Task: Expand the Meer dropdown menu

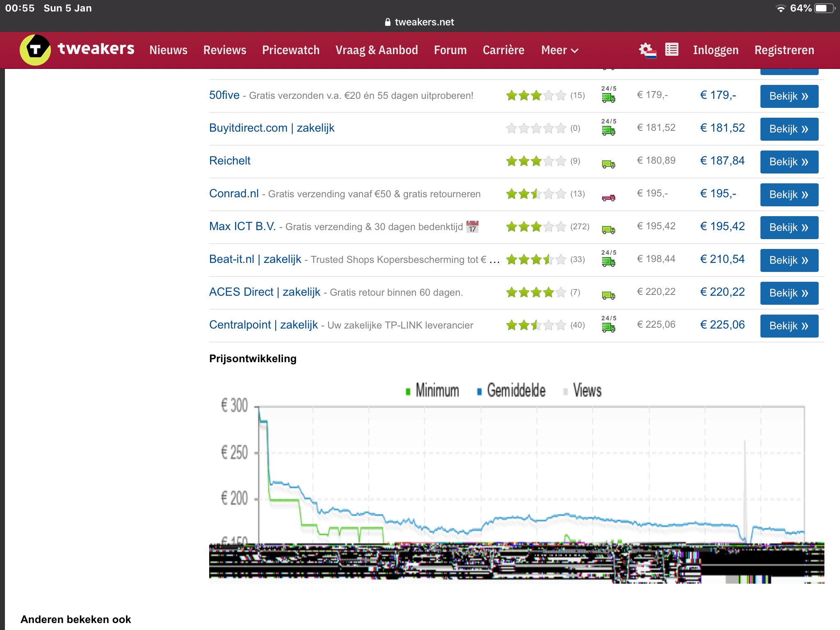Action: 559,50
